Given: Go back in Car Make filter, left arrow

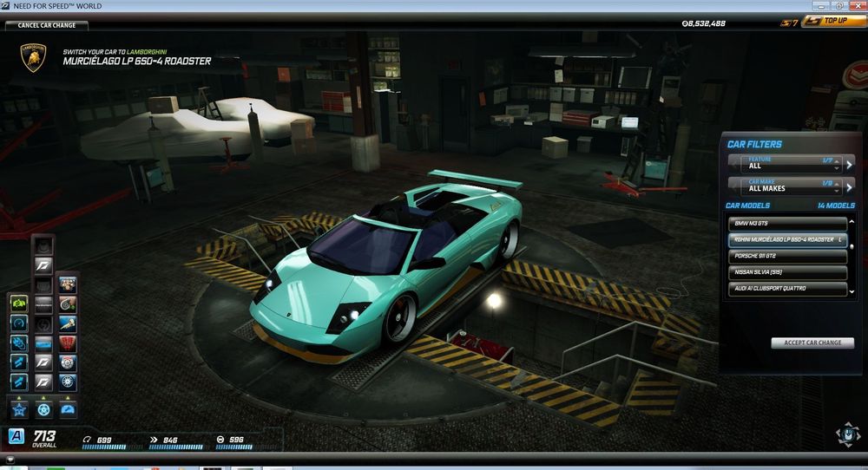Looking at the screenshot, I should (x=734, y=186).
